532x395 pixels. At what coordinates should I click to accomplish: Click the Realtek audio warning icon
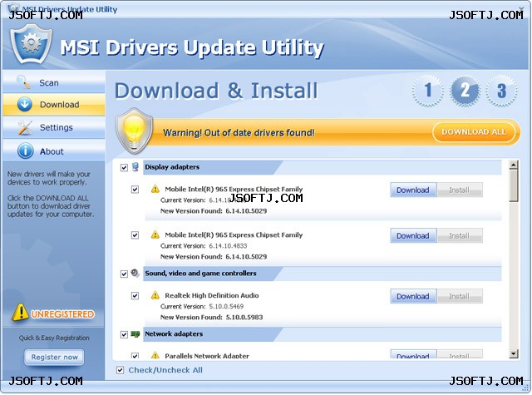pos(155,295)
